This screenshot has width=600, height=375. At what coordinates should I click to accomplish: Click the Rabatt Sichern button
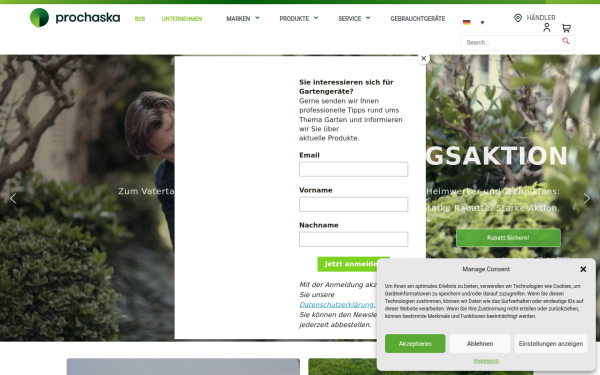click(508, 238)
